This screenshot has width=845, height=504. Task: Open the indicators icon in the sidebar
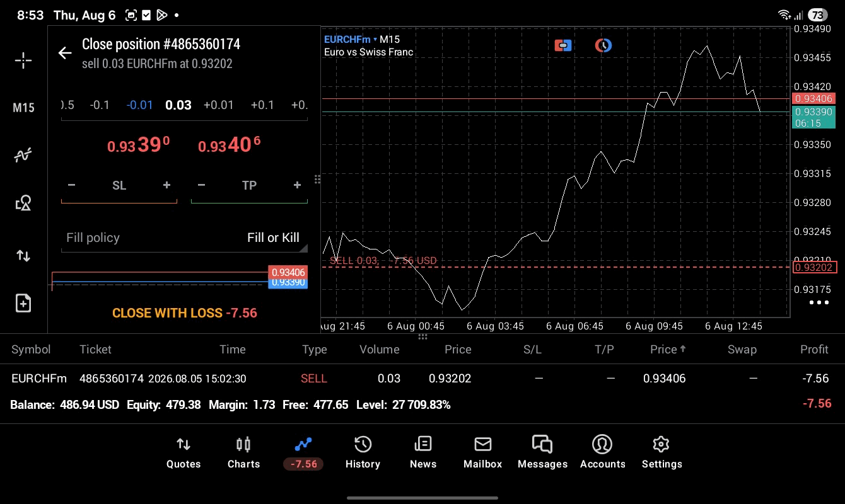23,155
